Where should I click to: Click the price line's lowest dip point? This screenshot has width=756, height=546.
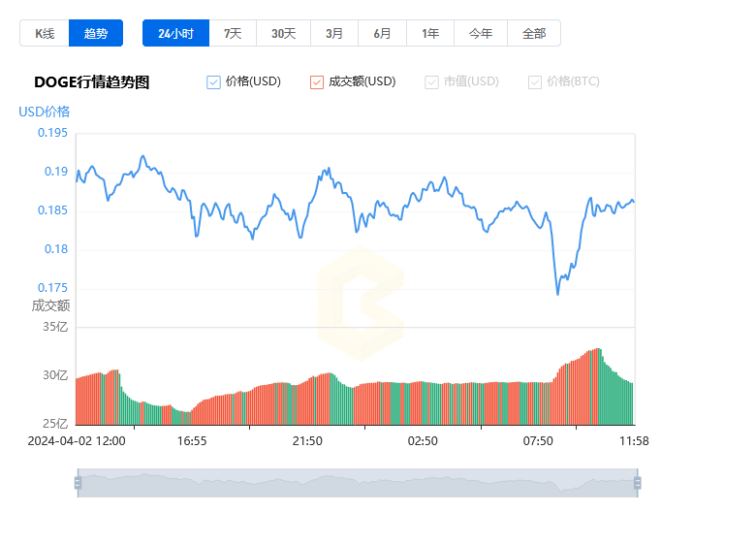pyautogui.click(x=557, y=293)
